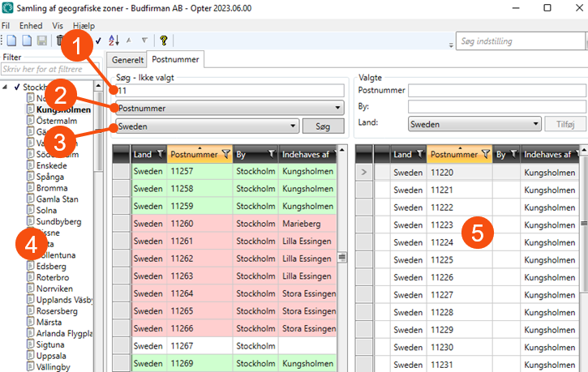588x372 pixels.
Task: Click the Opter app icon in title bar
Action: (x=7, y=8)
